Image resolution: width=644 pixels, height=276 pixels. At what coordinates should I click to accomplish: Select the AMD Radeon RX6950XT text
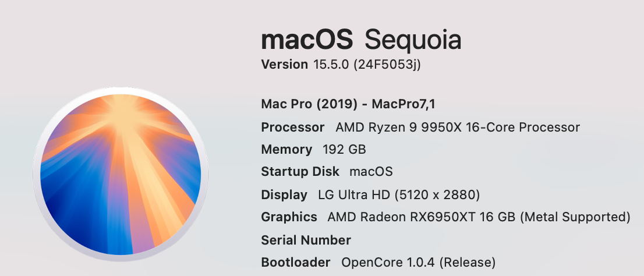(x=401, y=217)
